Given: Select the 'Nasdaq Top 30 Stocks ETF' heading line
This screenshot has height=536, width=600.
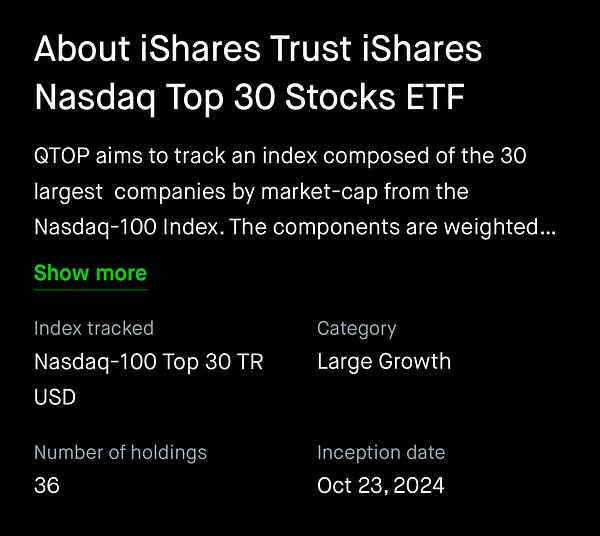Looking at the screenshot, I should pos(251,97).
